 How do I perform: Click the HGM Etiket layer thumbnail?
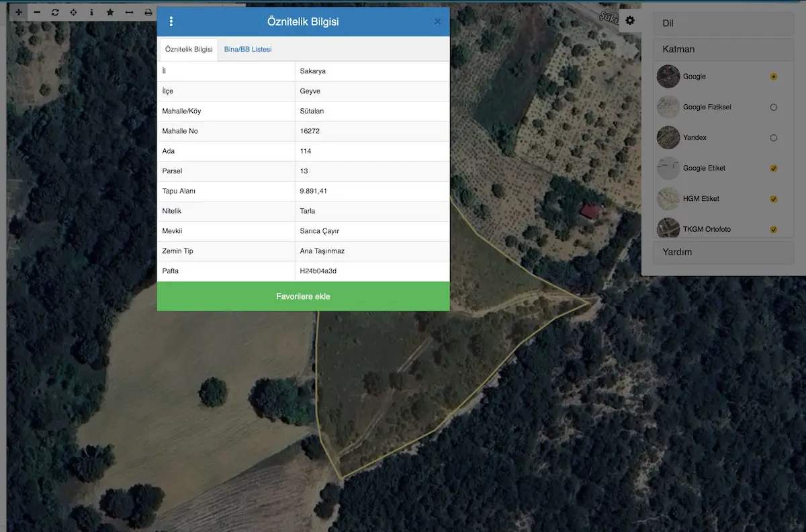(x=668, y=199)
